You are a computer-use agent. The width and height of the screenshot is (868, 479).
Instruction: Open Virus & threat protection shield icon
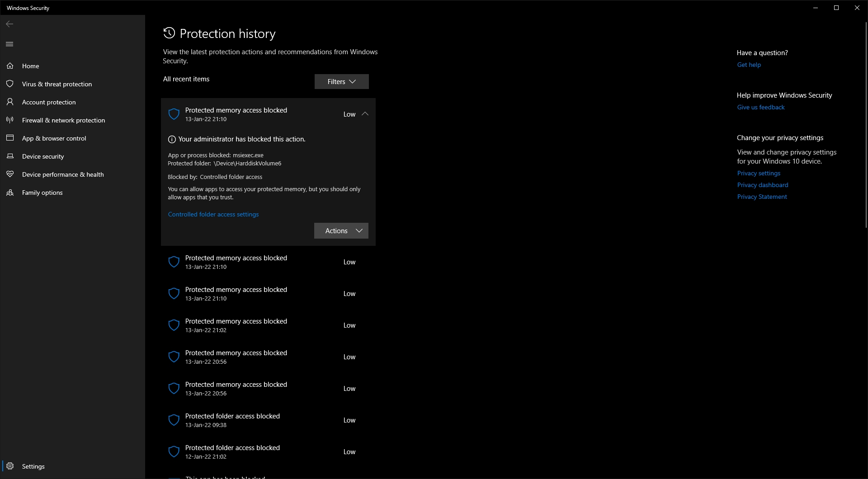[x=10, y=84]
